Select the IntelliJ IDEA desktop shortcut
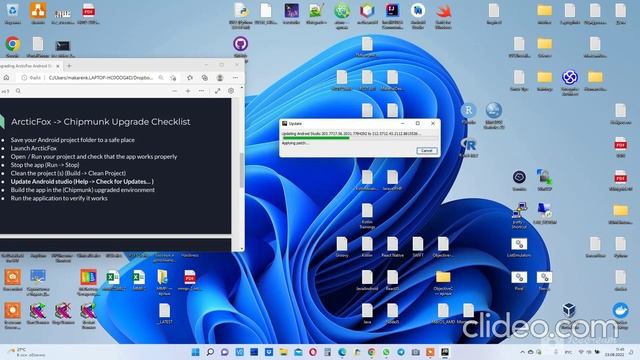 (x=392, y=16)
